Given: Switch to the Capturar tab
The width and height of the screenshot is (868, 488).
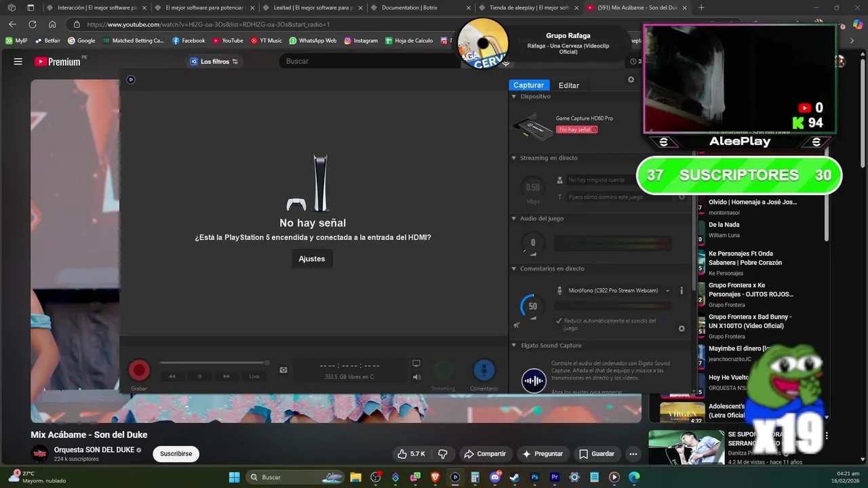Looking at the screenshot, I should tap(529, 85).
